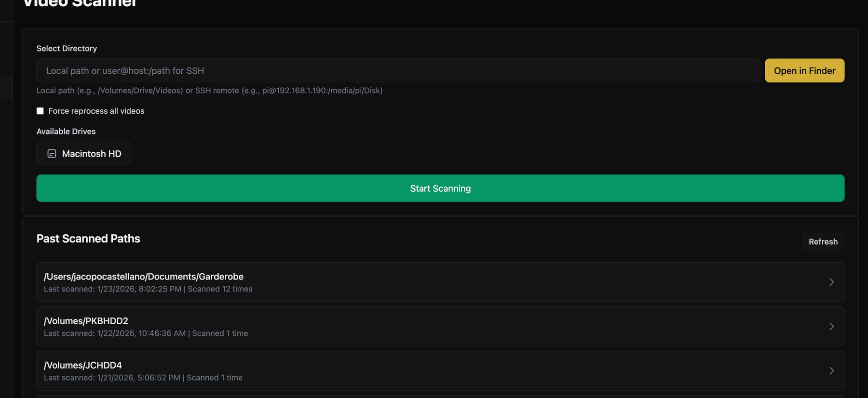Viewport: 868px width, 398px height.
Task: Click the 'Scanned 12 times' details line
Action: (220, 289)
